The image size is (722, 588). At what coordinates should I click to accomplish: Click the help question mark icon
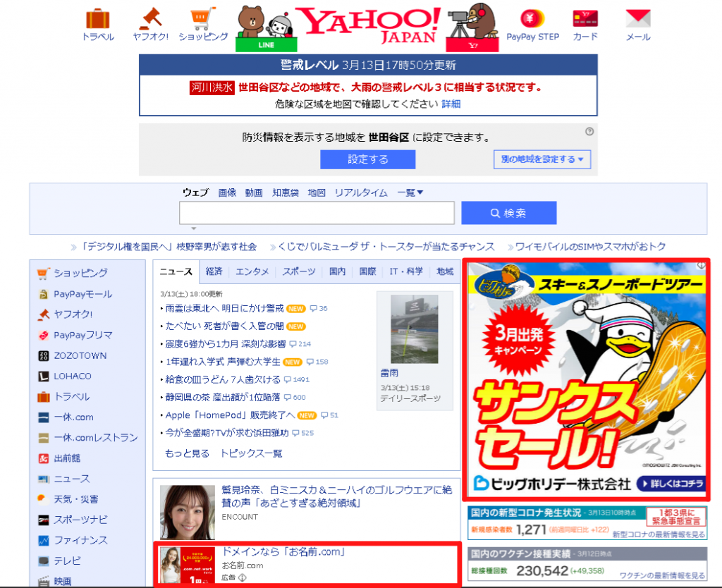(589, 132)
